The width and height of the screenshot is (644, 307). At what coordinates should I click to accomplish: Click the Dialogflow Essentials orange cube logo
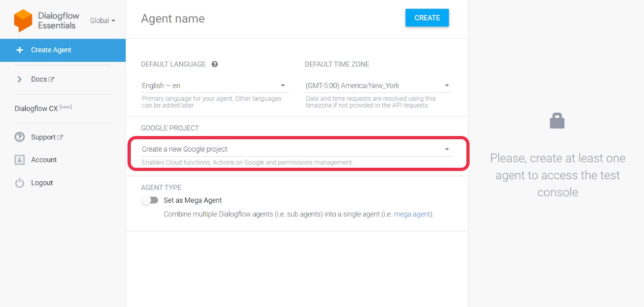pos(23,21)
